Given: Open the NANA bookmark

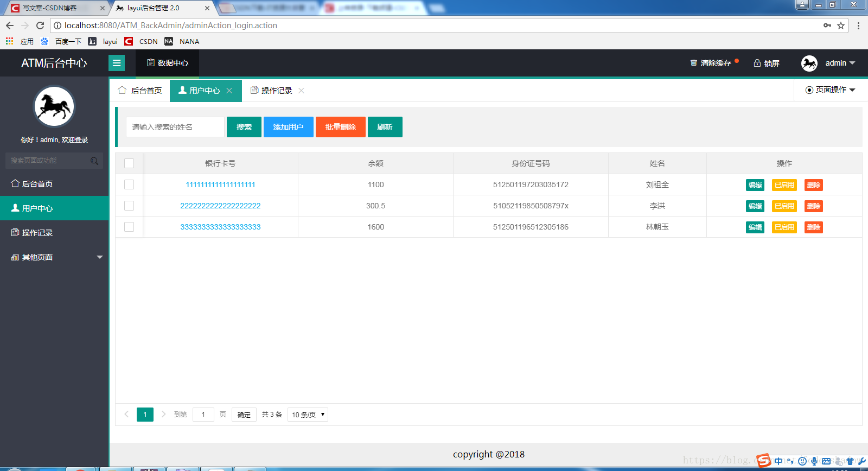Looking at the screenshot, I should click(182, 41).
